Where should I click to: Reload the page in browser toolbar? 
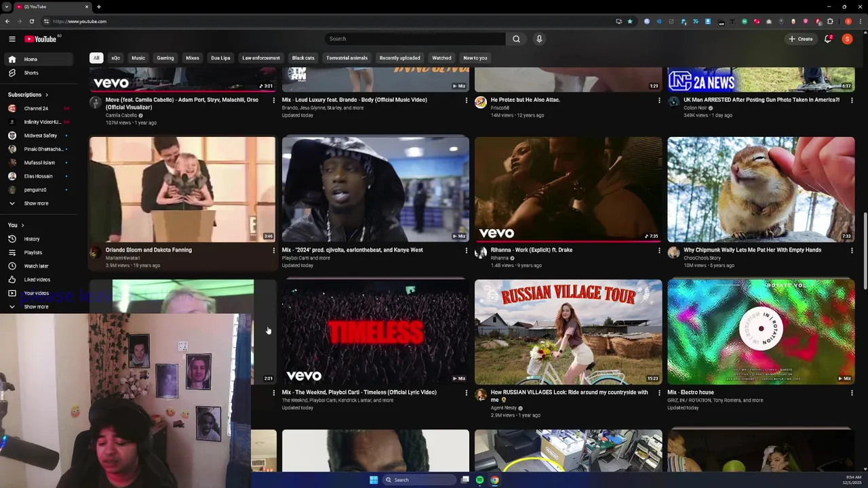tap(31, 21)
